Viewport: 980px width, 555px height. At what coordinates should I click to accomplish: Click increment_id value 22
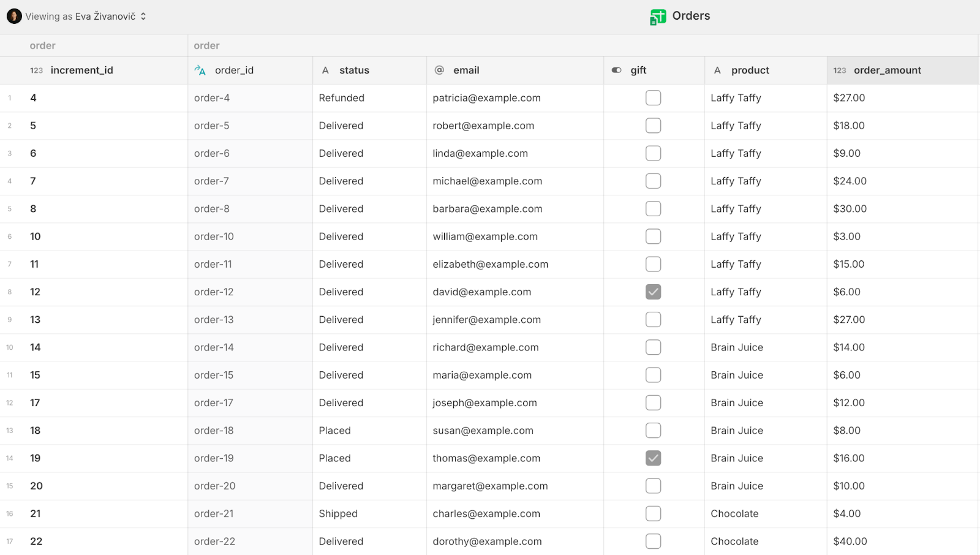pos(36,542)
